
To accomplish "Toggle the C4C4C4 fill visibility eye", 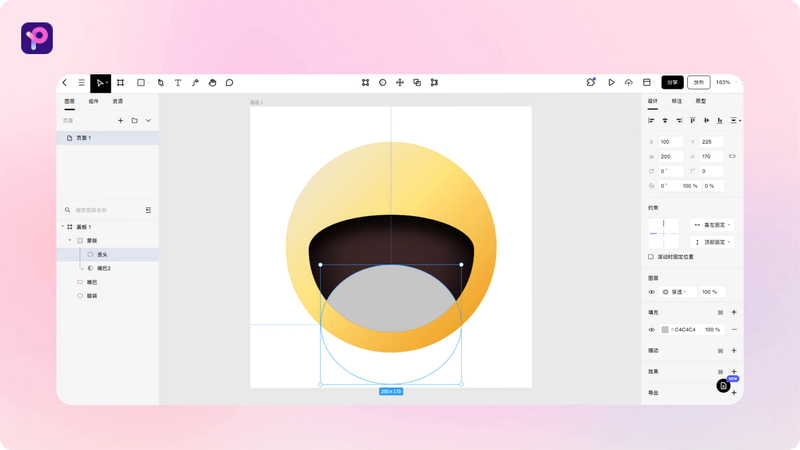I will [652, 330].
